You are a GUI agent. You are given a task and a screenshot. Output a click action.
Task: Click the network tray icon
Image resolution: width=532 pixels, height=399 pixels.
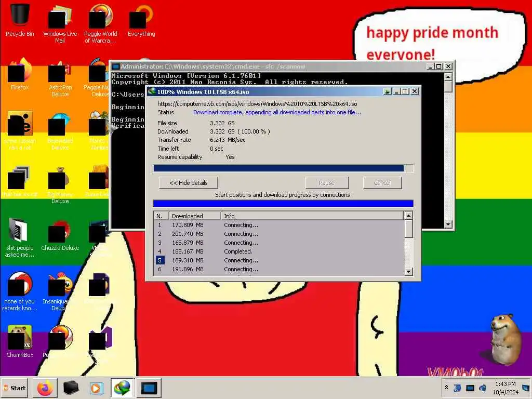click(x=470, y=388)
